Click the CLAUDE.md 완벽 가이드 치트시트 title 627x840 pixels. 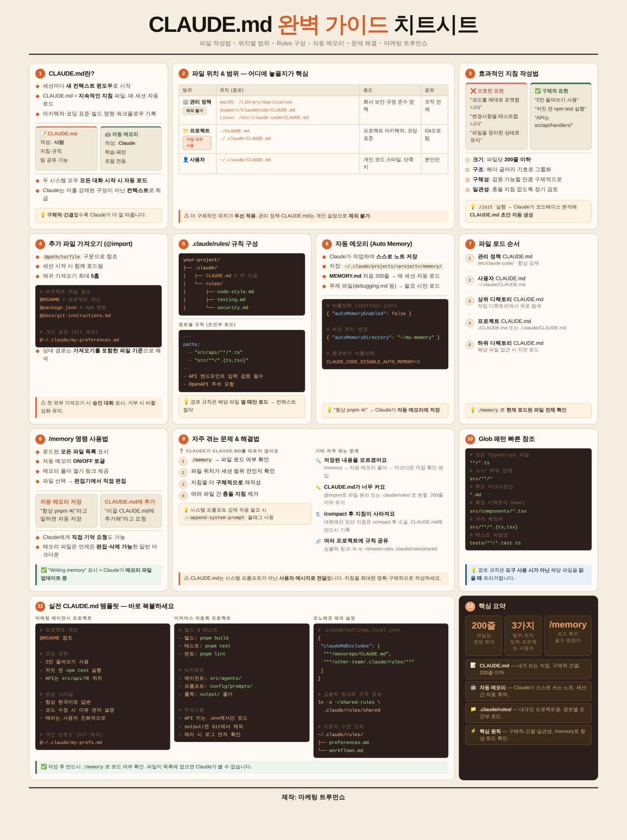point(313,25)
